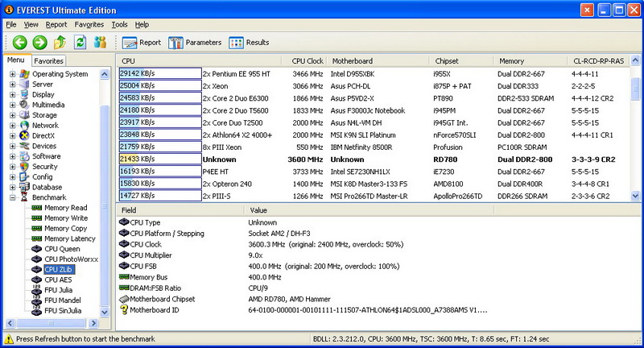
Task: Select Memory Write benchmark
Action: pyautogui.click(x=66, y=218)
